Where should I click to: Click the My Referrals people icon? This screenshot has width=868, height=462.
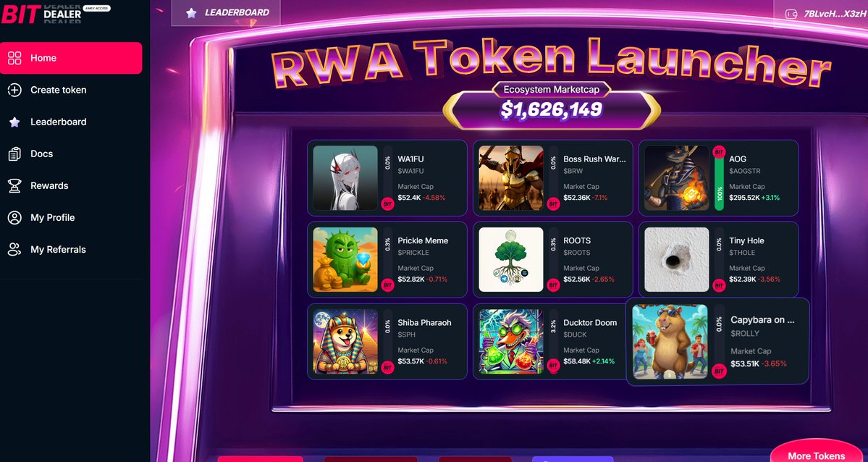(14, 249)
